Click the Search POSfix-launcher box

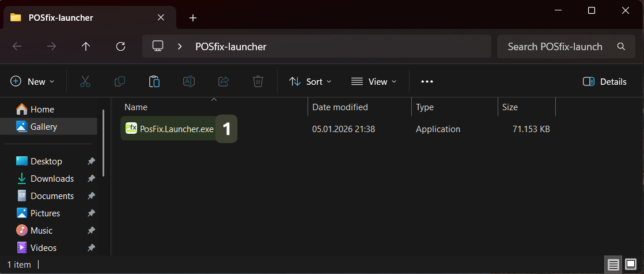point(556,47)
